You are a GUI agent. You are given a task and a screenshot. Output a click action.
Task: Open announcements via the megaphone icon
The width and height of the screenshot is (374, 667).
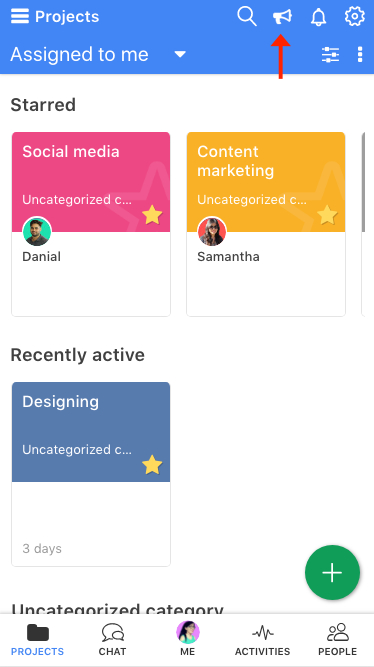(283, 17)
